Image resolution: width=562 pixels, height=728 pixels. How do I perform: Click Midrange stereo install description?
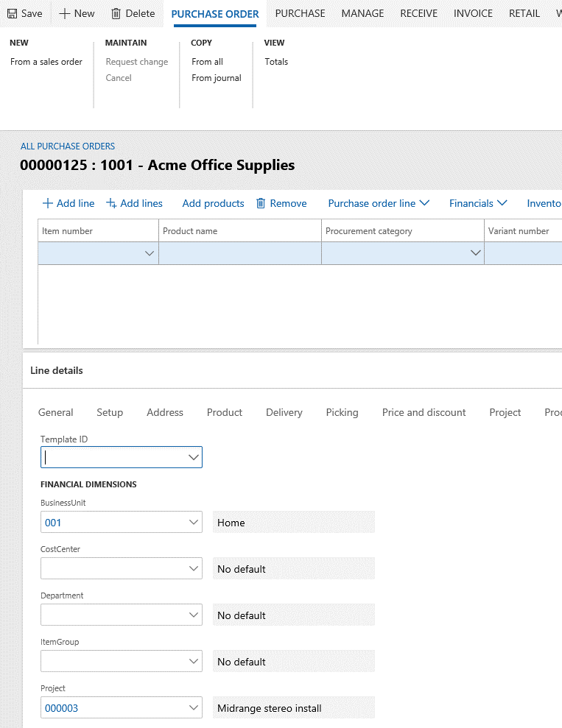coord(294,708)
